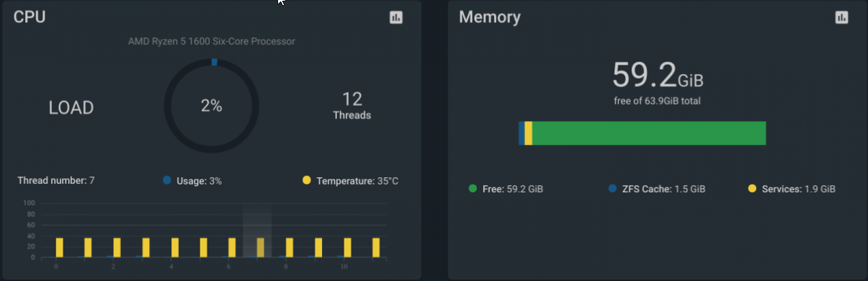
Task: Click the green free memory bar segment
Action: [x=648, y=133]
